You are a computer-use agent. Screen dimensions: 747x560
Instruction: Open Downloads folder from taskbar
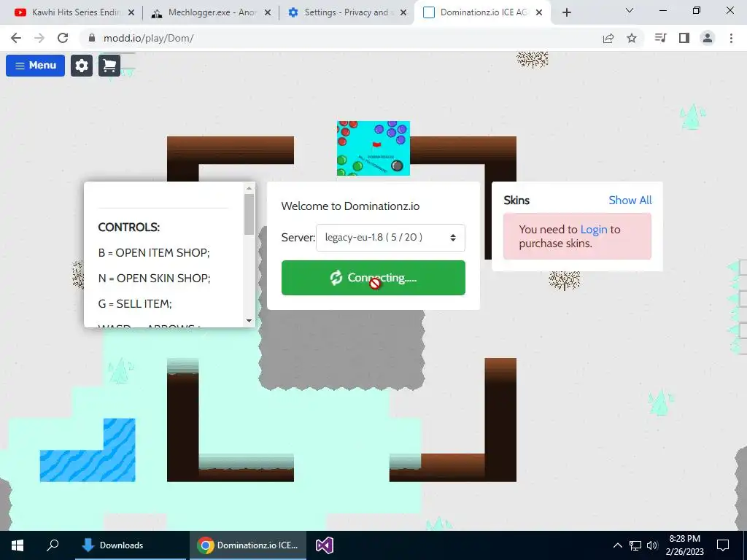pos(130,545)
